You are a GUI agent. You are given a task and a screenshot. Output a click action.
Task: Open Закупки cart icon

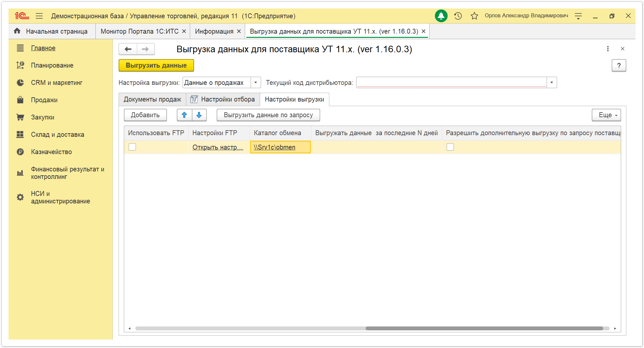click(x=20, y=117)
